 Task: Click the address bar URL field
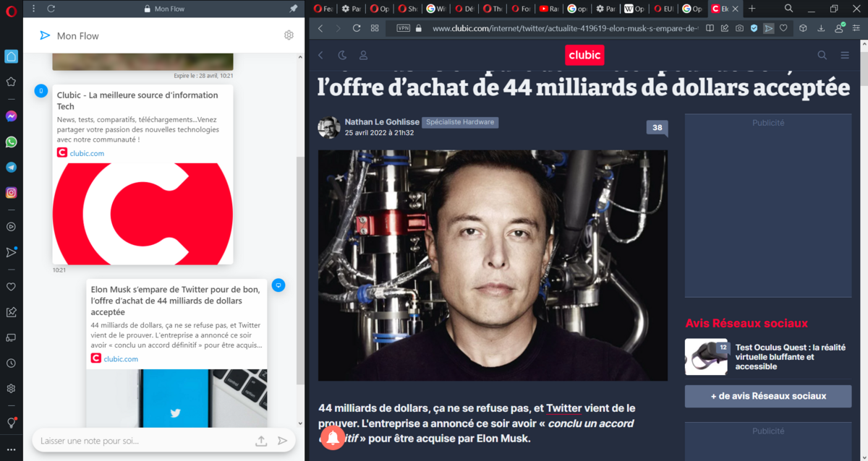[x=565, y=28]
